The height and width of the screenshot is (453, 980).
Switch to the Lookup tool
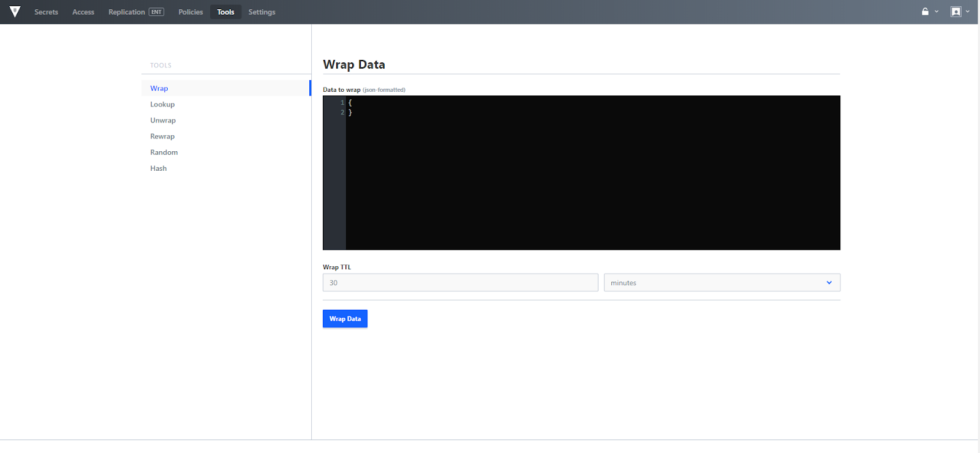pyautogui.click(x=162, y=105)
